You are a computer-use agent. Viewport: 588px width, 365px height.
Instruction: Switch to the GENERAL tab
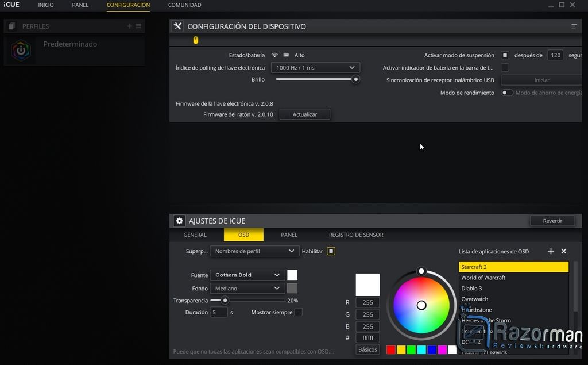(195, 235)
